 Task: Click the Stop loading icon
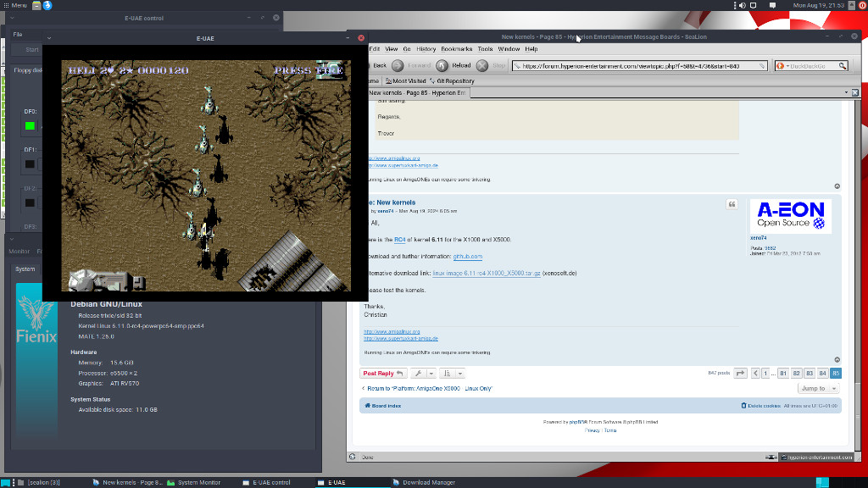(482, 66)
